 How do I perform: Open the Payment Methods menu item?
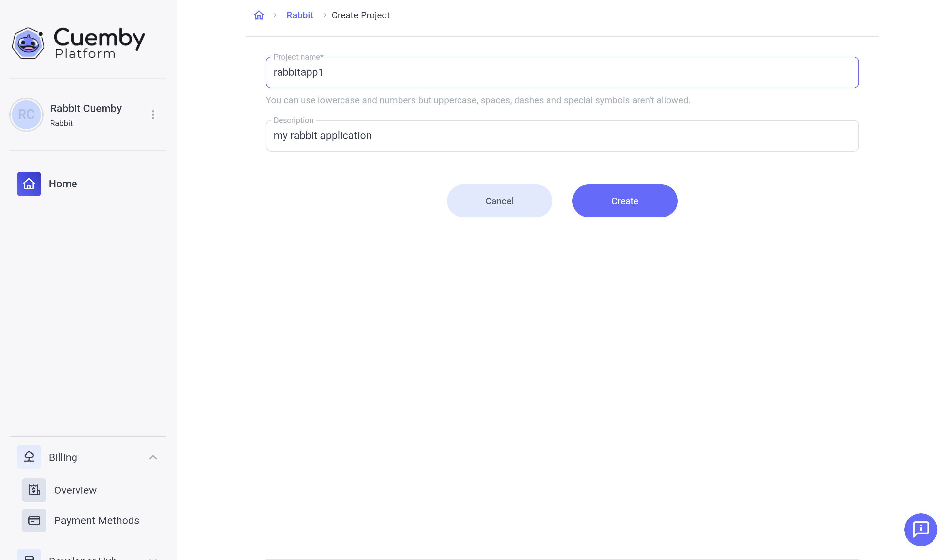click(x=97, y=521)
